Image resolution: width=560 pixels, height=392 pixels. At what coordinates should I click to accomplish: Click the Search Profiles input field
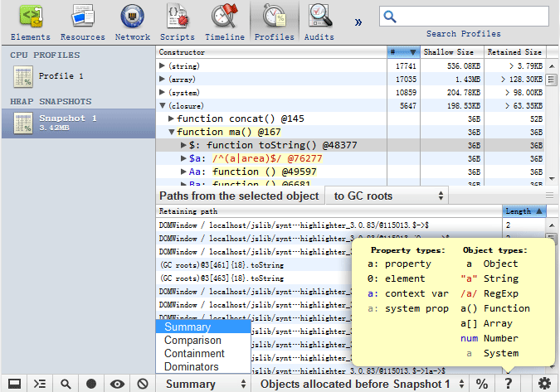tap(464, 16)
